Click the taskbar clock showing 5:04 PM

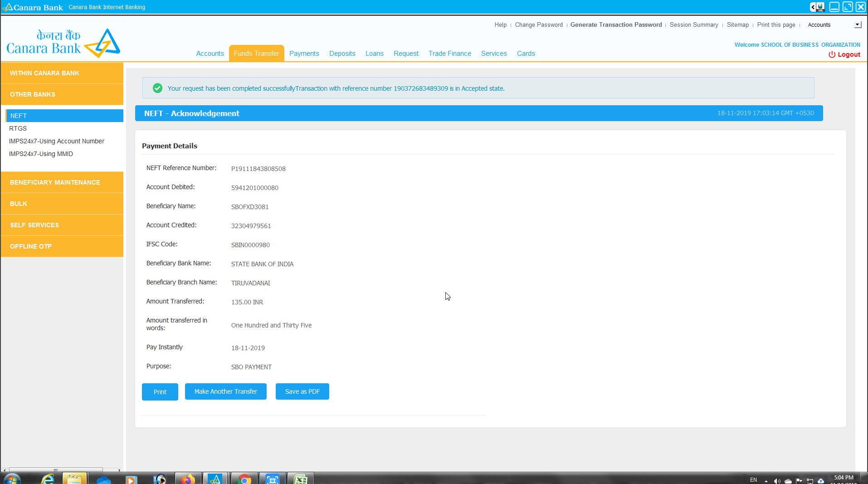[844, 478]
